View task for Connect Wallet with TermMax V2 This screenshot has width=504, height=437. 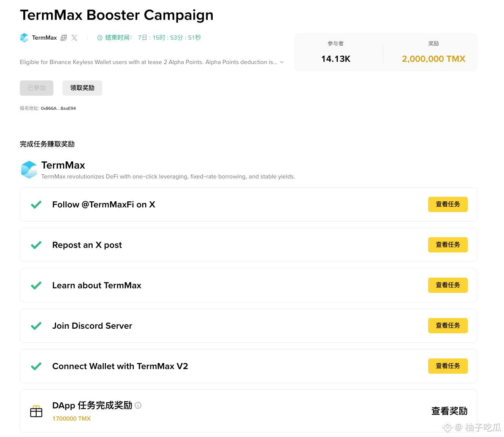[x=448, y=366]
